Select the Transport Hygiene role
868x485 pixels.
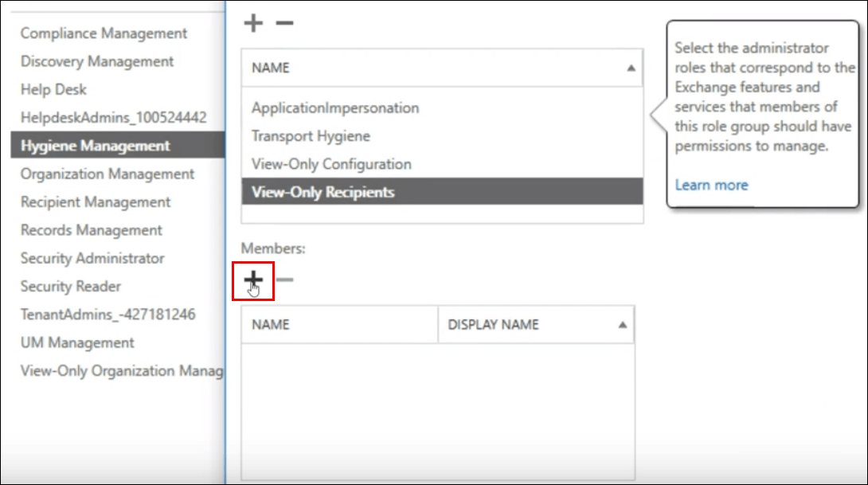click(310, 136)
